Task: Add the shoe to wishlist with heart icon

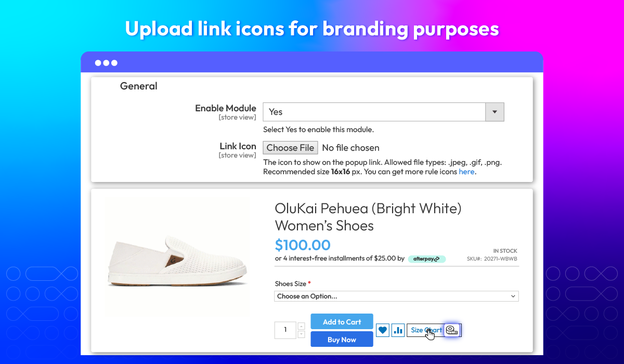Action: [383, 330]
